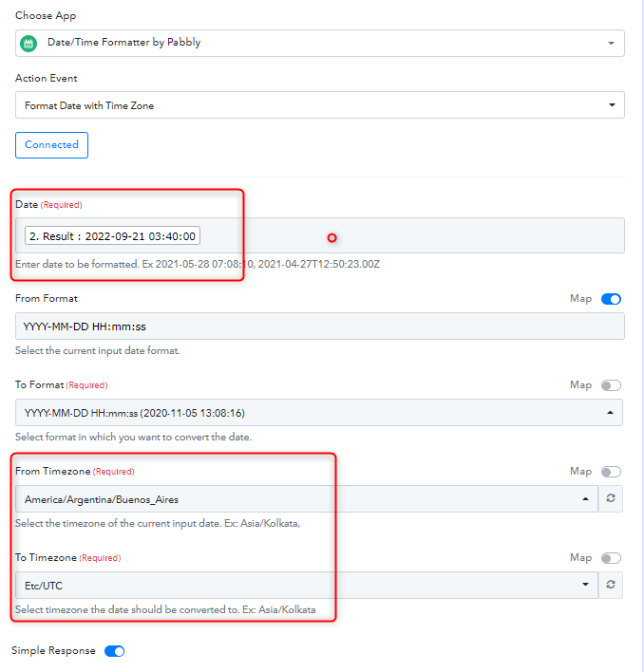Open the Action Event dropdown arrow

coord(612,105)
